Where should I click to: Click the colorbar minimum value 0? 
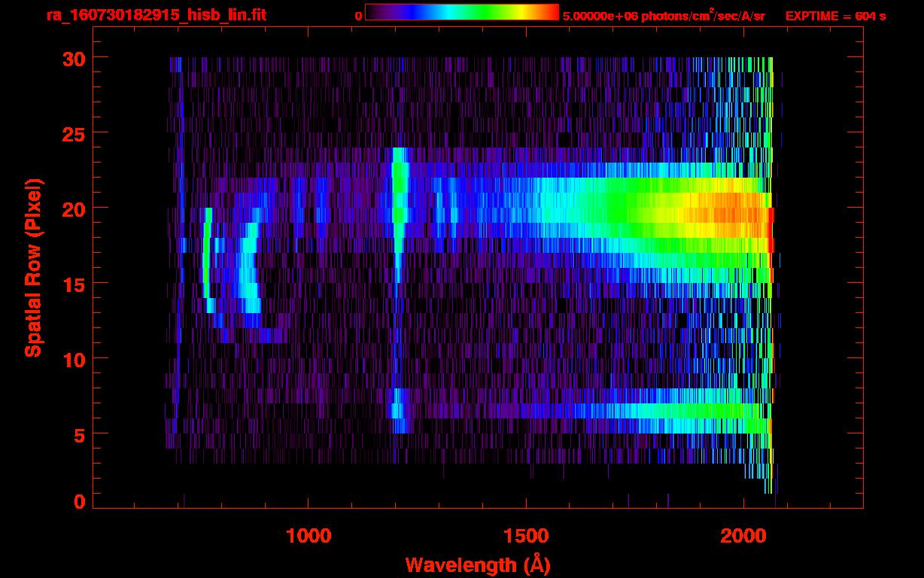pos(358,16)
